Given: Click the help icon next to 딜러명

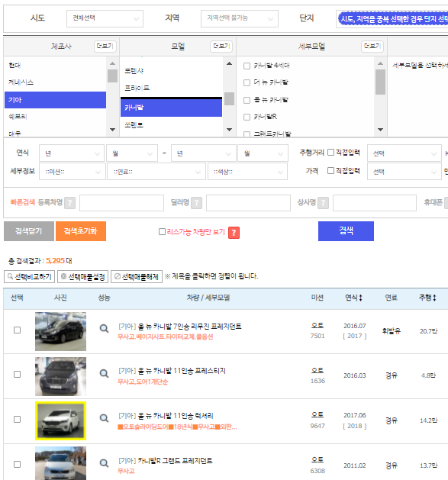Looking at the screenshot, I should (197, 203).
